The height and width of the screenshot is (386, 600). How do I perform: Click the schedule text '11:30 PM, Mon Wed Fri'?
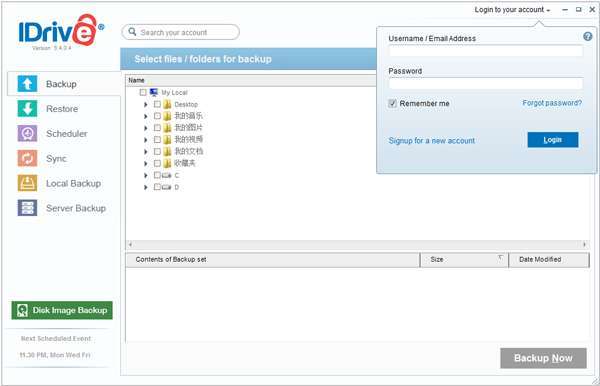tap(55, 355)
